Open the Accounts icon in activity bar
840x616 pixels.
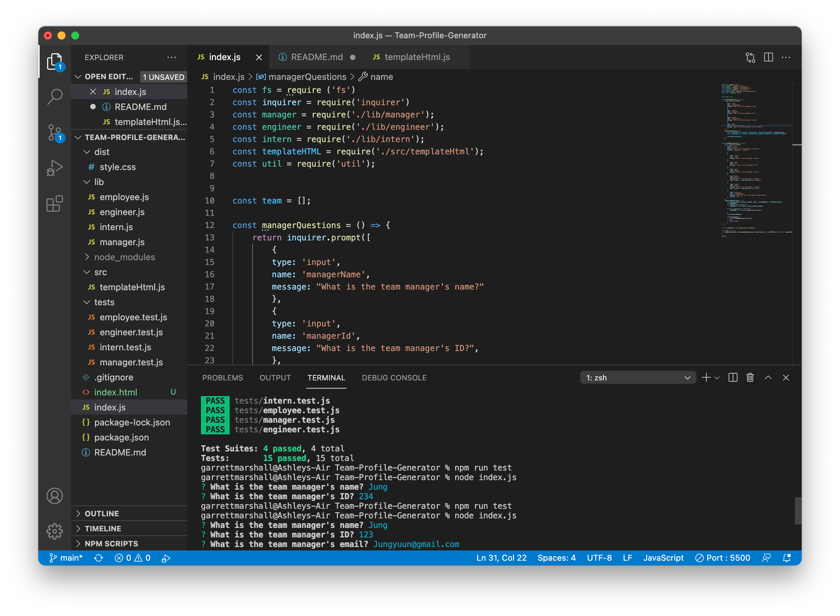click(55, 496)
